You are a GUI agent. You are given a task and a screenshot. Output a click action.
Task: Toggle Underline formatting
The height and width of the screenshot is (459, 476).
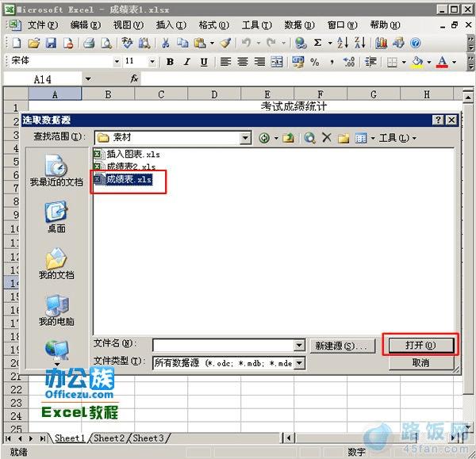pos(204,62)
